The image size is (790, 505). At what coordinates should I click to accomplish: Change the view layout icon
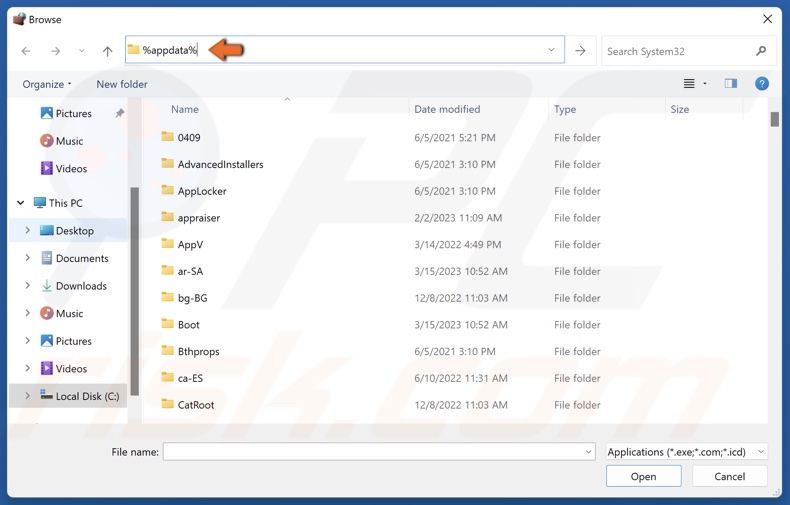click(x=689, y=84)
